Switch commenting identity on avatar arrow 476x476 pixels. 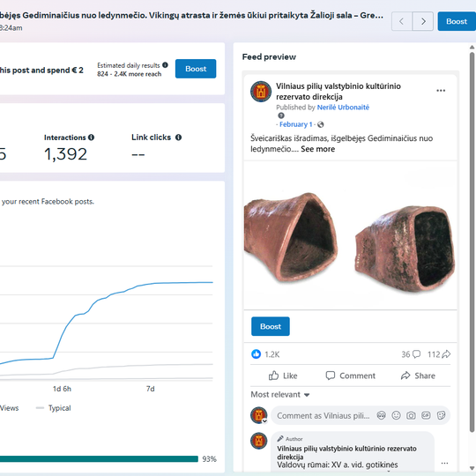264,420
